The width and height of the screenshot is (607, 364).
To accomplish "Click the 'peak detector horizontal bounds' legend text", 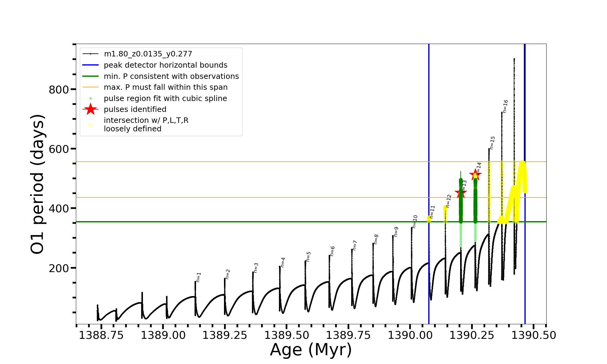I will pos(165,65).
